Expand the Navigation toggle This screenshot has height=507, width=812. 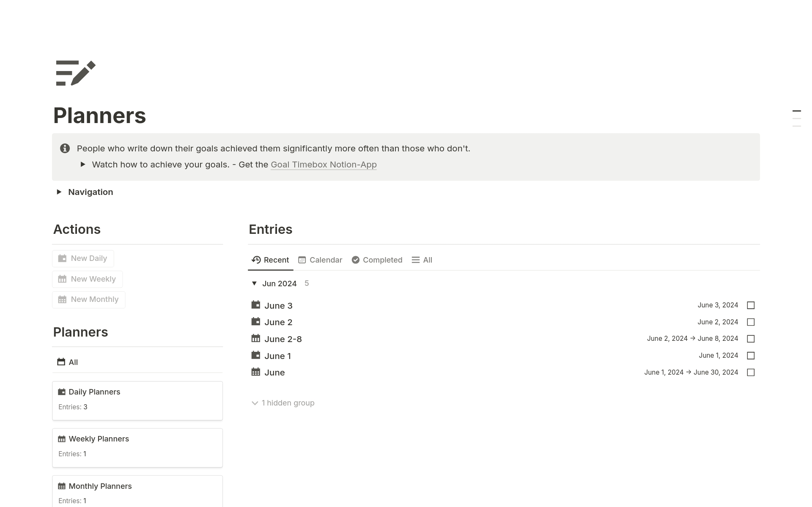pyautogui.click(x=59, y=192)
